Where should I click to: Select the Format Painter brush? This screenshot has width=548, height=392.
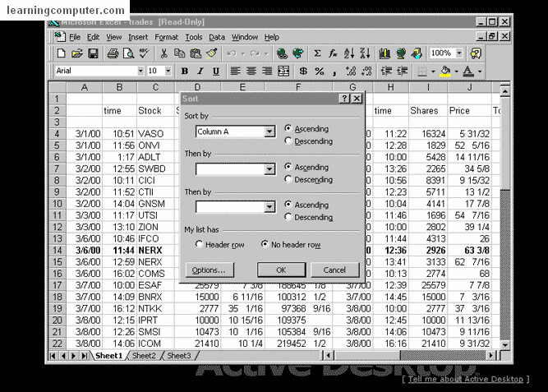[212, 53]
